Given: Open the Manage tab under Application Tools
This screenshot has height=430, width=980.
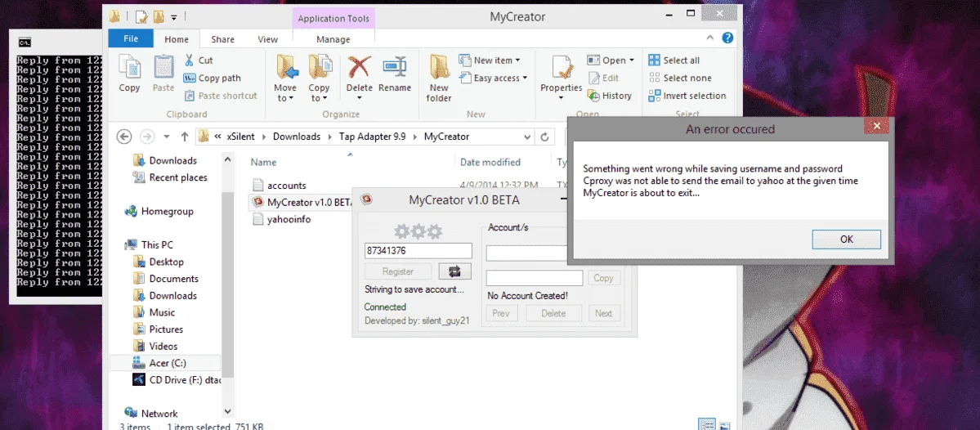Looking at the screenshot, I should pyautogui.click(x=333, y=39).
